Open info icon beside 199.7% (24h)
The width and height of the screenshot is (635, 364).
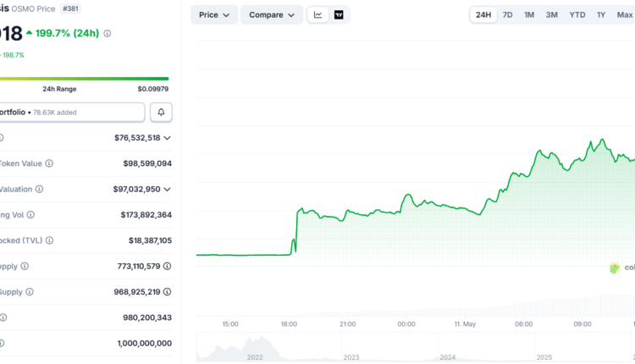(x=107, y=34)
